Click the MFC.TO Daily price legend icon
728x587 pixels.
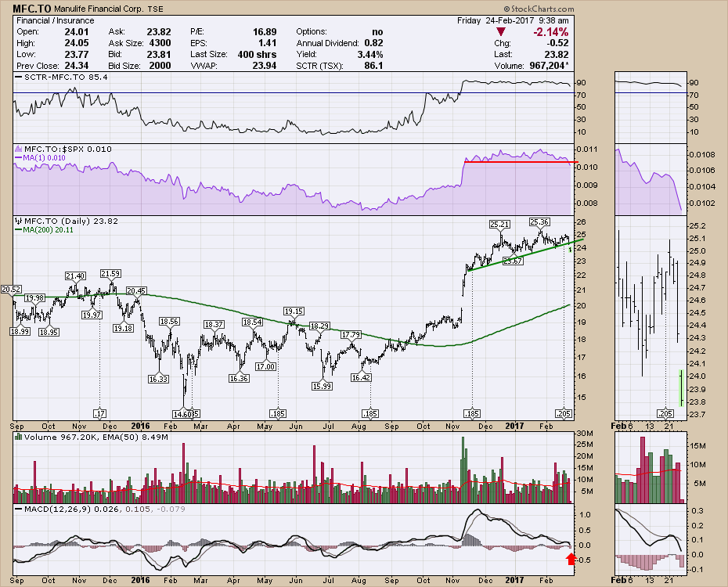tap(19, 221)
